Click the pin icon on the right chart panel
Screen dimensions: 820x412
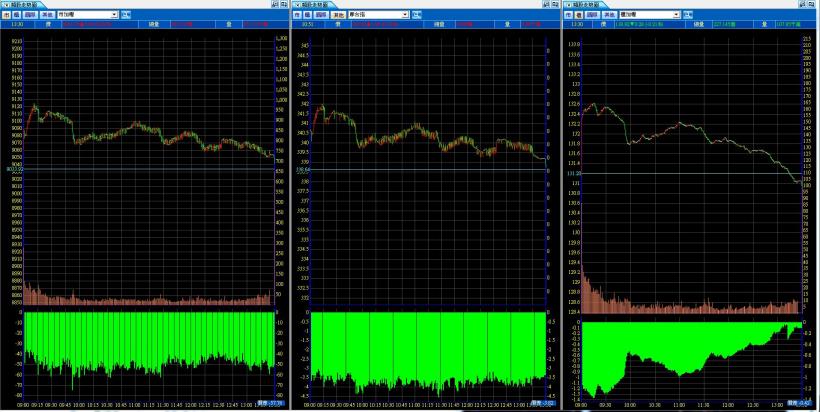(x=802, y=5)
